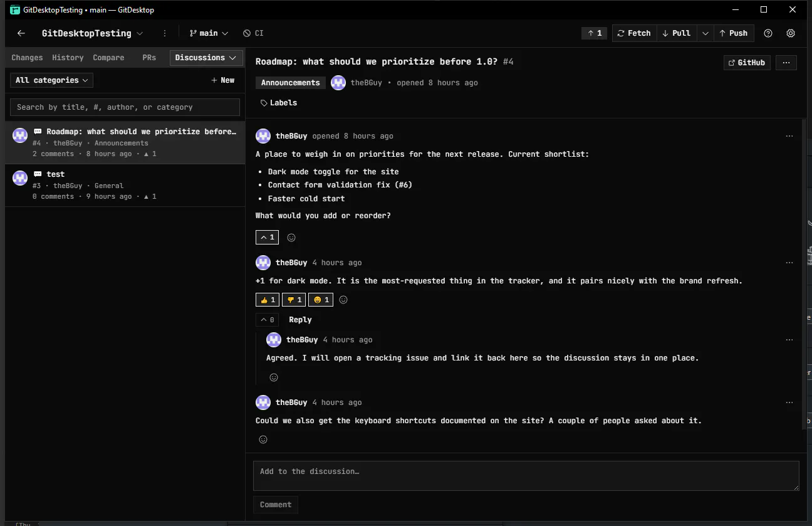The image size is (812, 526).
Task: Click the discussion thread vertical scrollbar
Action: click(804, 274)
